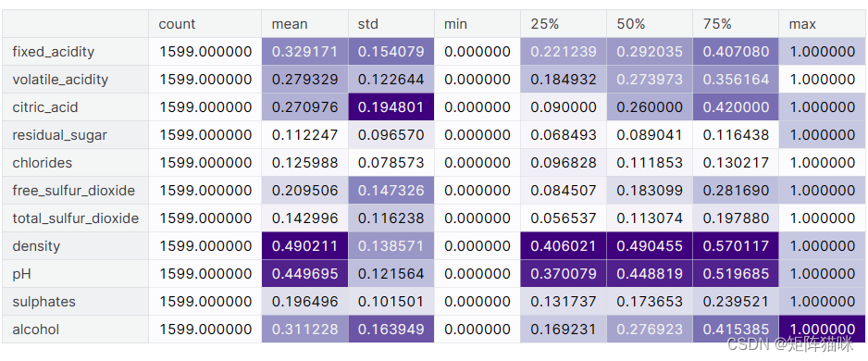868x361 pixels.
Task: Click citric_acid mean 0.270976
Action: (x=305, y=106)
